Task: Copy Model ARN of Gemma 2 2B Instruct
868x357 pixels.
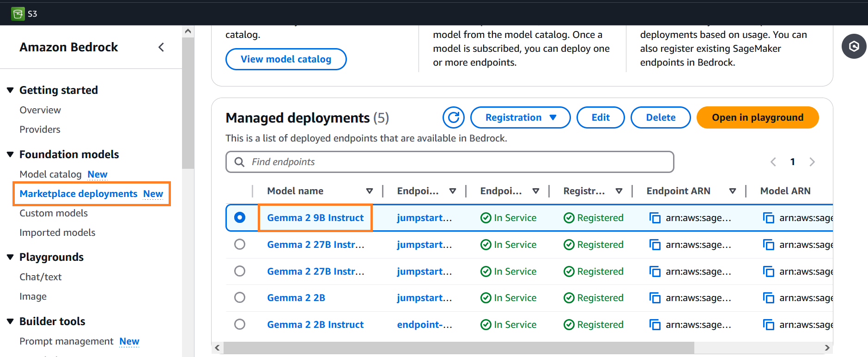Action: click(x=768, y=325)
